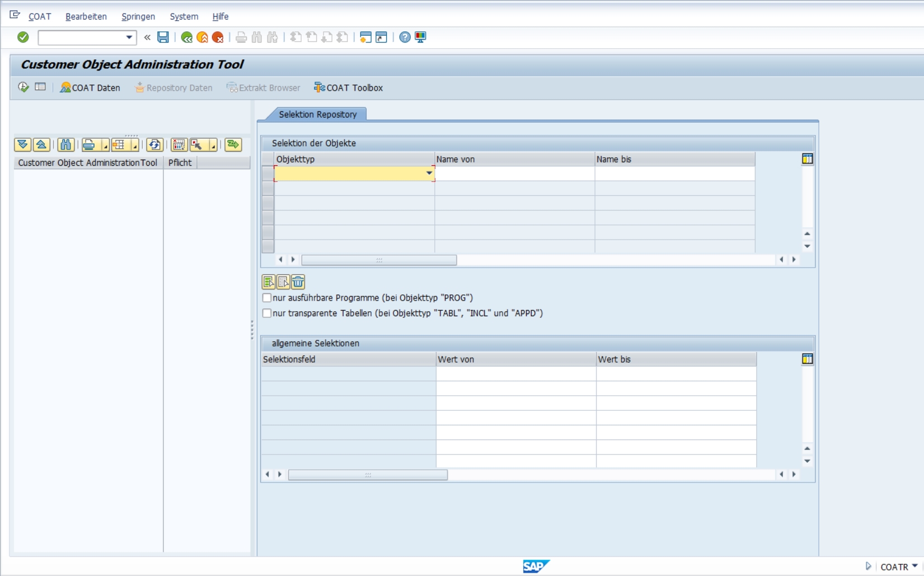The width and height of the screenshot is (924, 576).
Task: Open the Springen menu
Action: (x=138, y=17)
